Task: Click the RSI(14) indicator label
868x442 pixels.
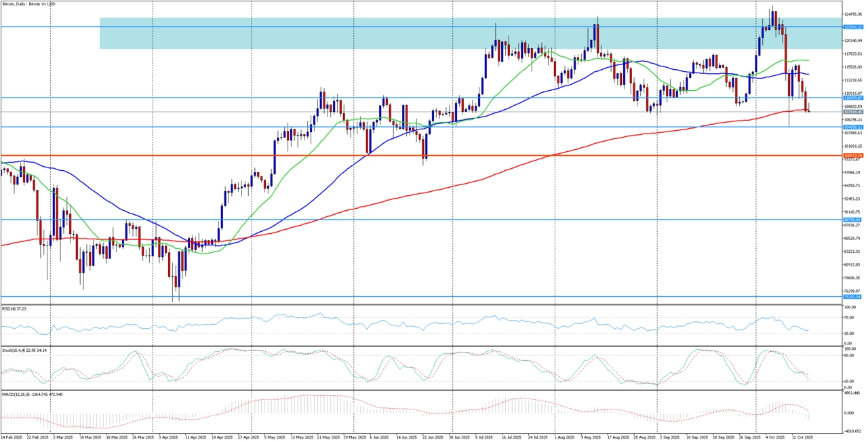Action: coord(16,308)
